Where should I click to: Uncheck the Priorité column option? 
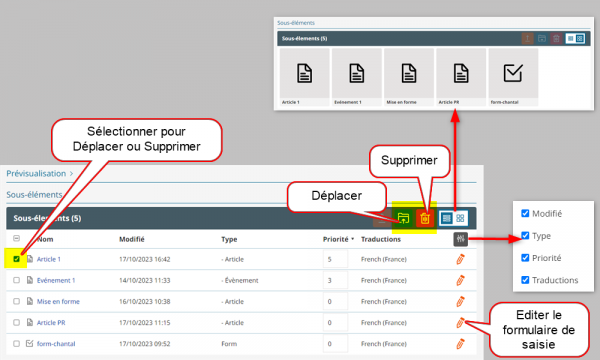pyautogui.click(x=525, y=257)
